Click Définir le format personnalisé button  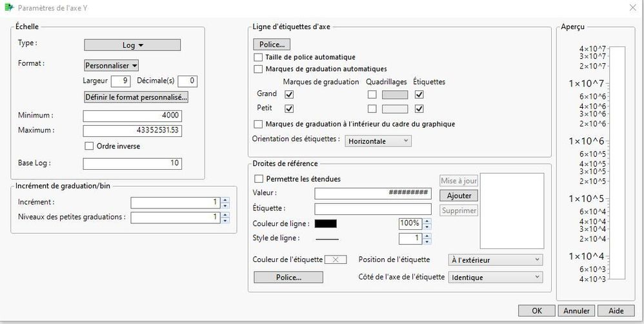(136, 97)
